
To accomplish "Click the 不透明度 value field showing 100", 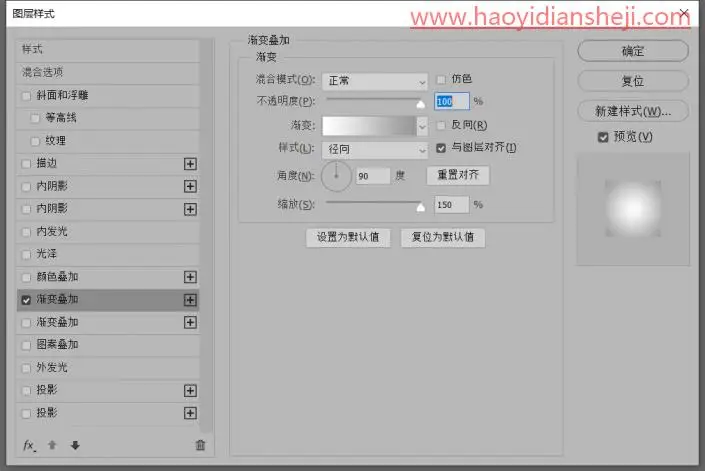I will point(452,102).
